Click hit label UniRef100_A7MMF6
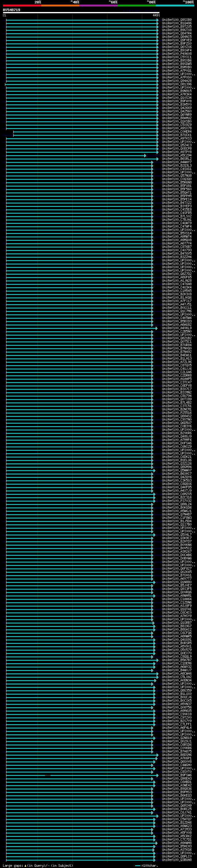The height and width of the screenshot is (868, 197). 177,440
